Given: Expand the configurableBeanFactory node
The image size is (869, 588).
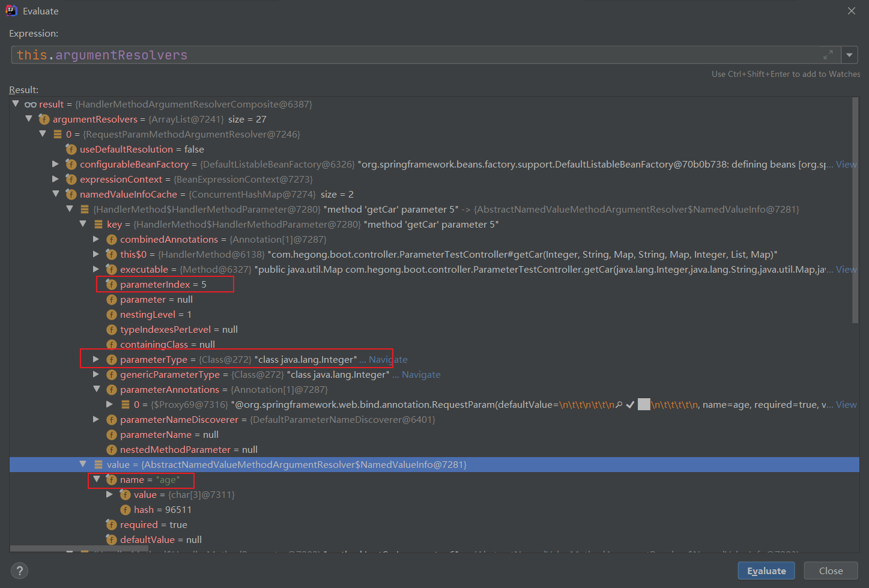Looking at the screenshot, I should (x=56, y=164).
